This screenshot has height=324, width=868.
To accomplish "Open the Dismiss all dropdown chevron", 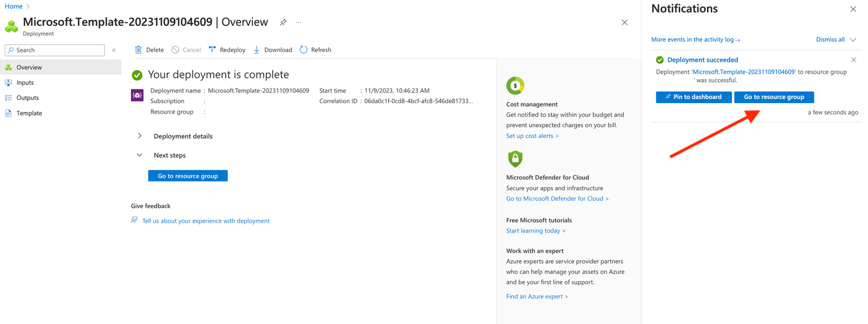I will click(x=853, y=40).
